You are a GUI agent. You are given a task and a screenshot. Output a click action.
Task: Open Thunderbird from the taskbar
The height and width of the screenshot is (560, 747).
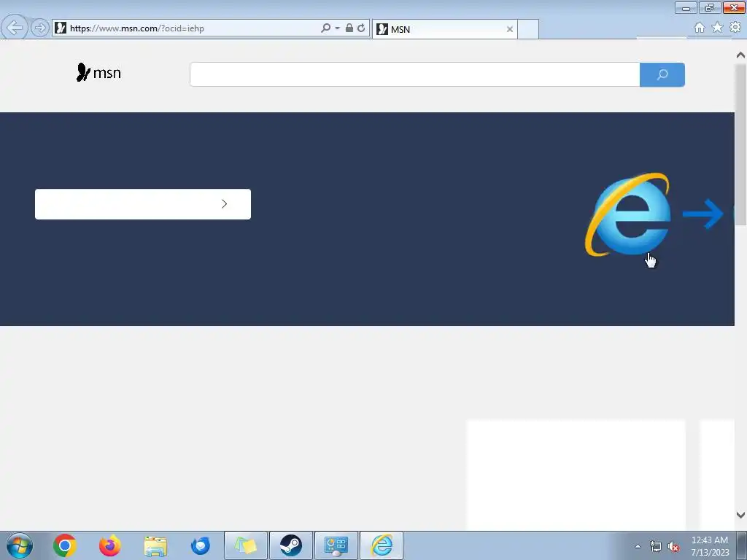point(201,545)
